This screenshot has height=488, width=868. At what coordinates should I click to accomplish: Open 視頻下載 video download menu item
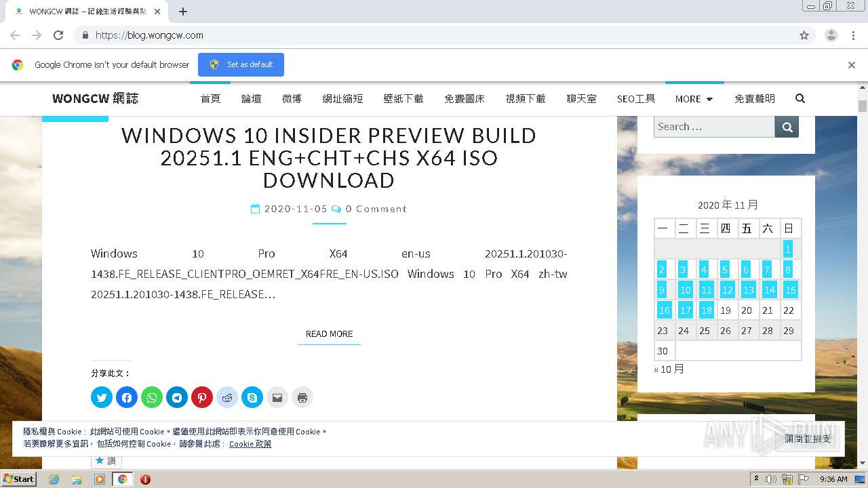tap(526, 99)
